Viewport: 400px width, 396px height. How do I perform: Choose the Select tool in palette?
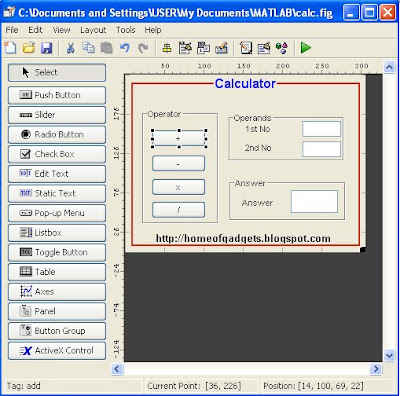[x=57, y=72]
